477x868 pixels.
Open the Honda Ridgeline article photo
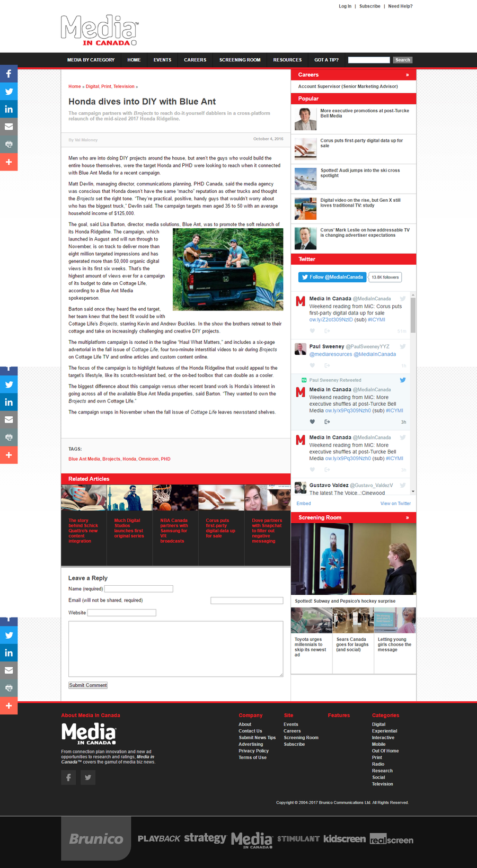(228, 269)
